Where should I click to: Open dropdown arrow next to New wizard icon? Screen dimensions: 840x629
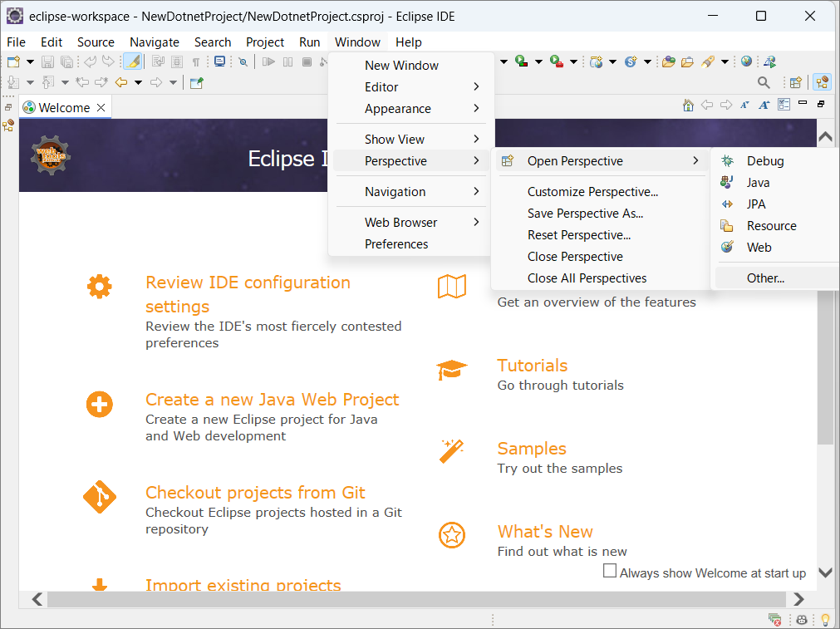pyautogui.click(x=31, y=62)
